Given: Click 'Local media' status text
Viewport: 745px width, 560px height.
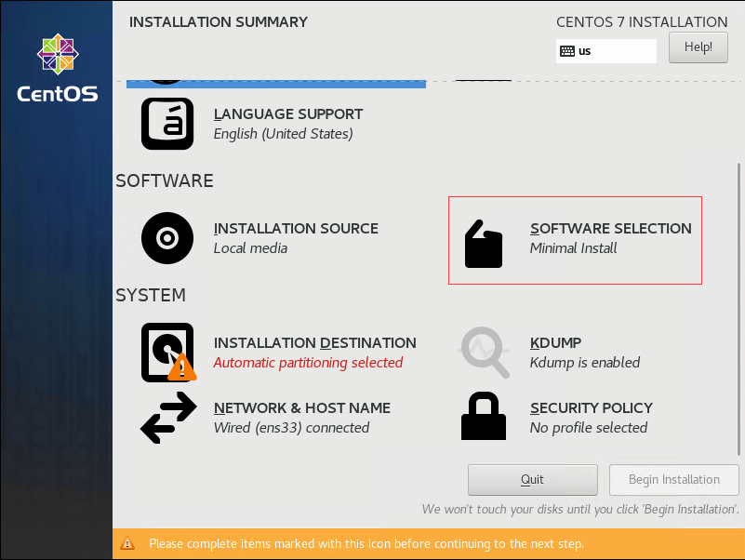Looking at the screenshot, I should 250,248.
